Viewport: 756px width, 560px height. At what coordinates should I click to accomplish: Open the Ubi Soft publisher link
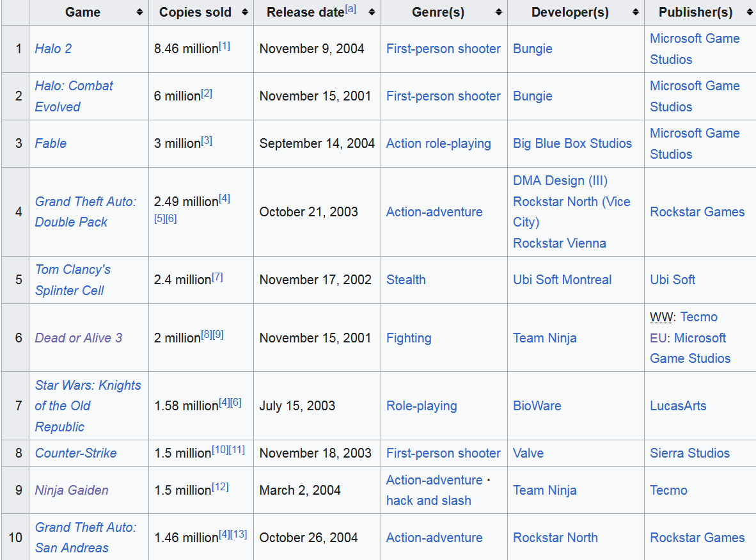click(673, 280)
